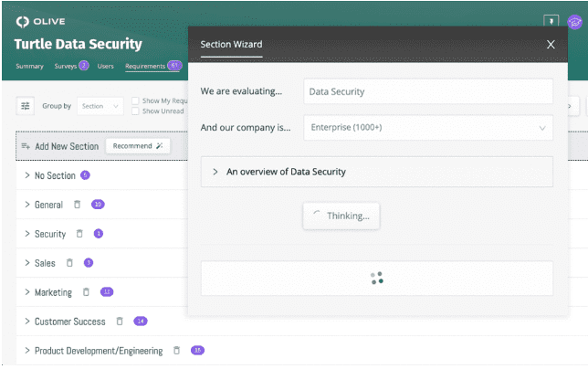The height and width of the screenshot is (369, 588).
Task: Click Product Development/Engineering count badge
Action: coord(197,351)
